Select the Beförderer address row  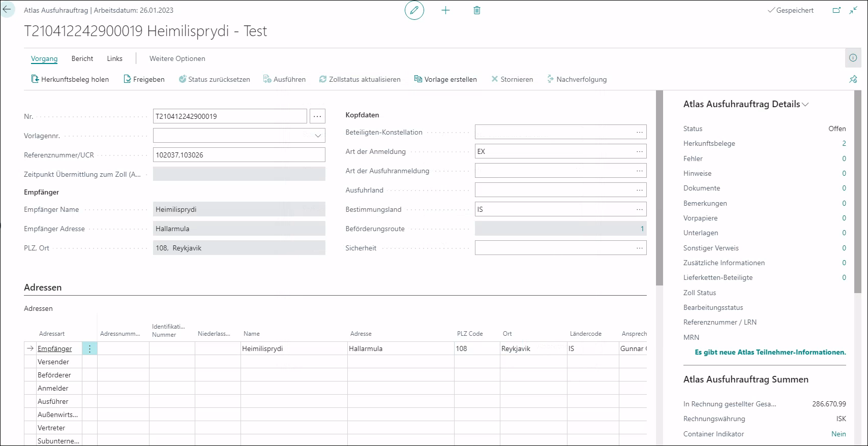click(x=336, y=375)
